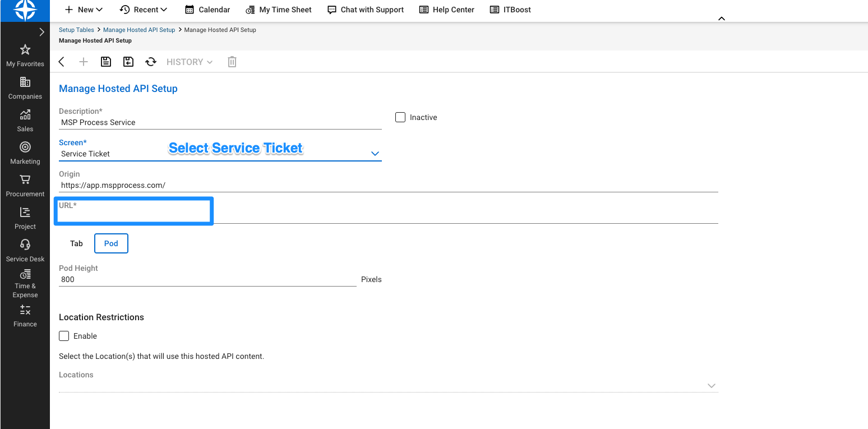
Task: Click the ConnectWise logo icon
Action: click(25, 10)
